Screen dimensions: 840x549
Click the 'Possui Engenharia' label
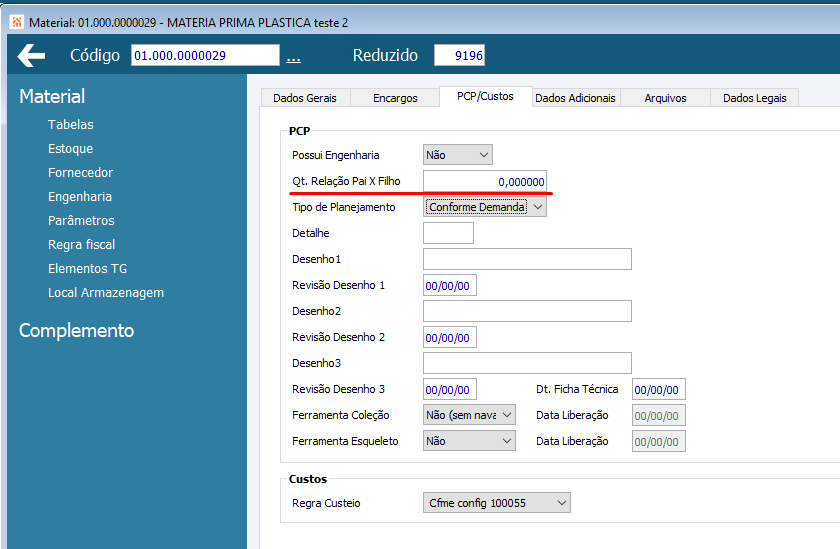[x=335, y=155]
